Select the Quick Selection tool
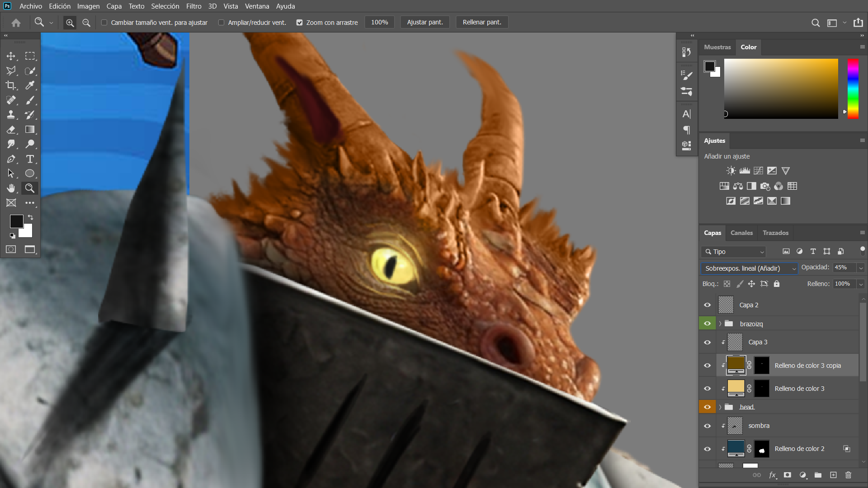This screenshot has width=868, height=488. coord(30,71)
